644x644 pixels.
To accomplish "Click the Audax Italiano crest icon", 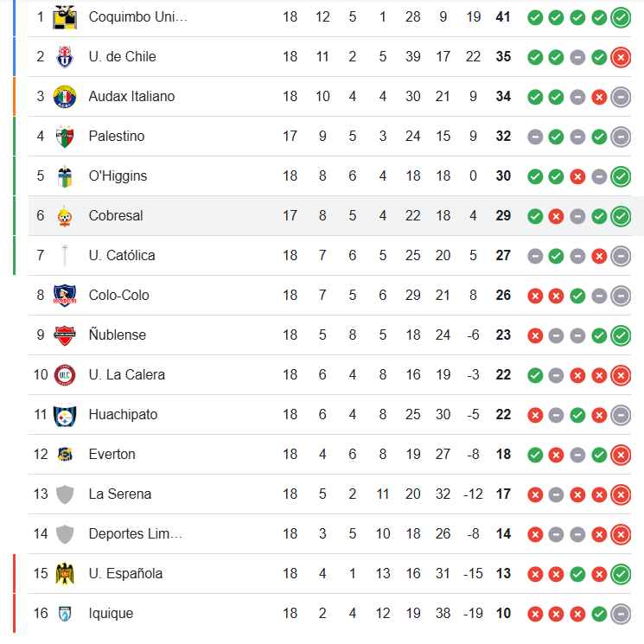I will tap(65, 97).
